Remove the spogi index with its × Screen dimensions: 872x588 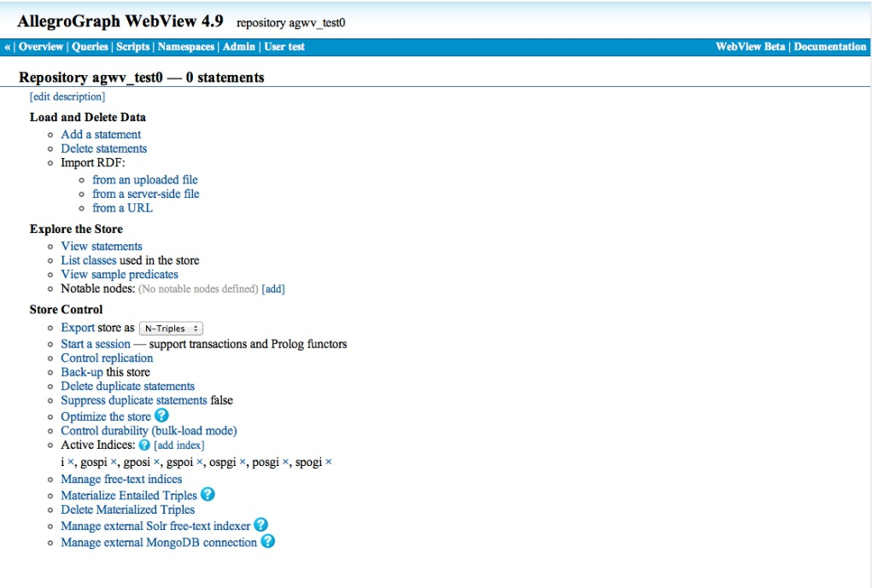[x=328, y=462]
